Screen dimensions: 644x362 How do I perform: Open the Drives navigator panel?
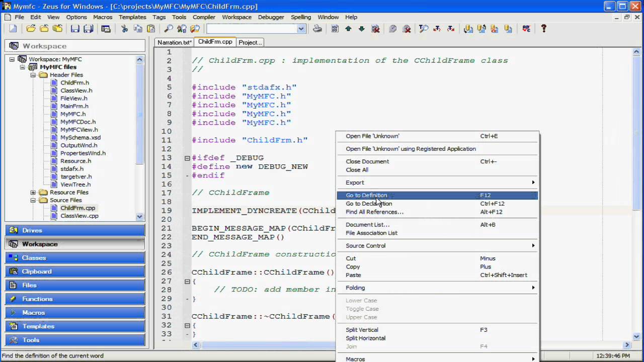pos(75,230)
